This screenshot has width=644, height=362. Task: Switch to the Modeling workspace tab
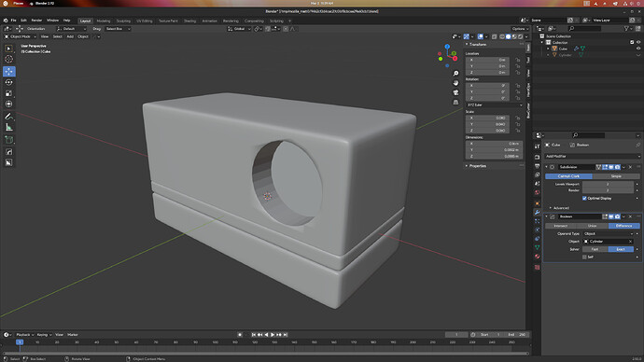104,21
